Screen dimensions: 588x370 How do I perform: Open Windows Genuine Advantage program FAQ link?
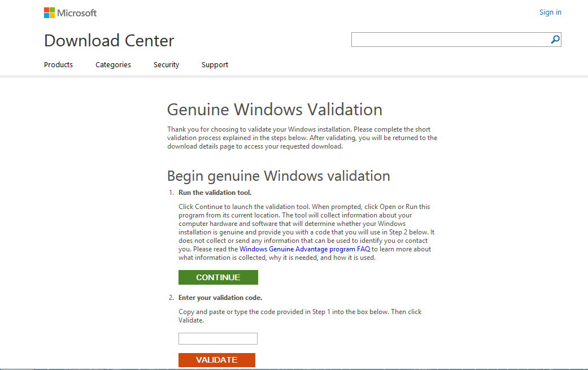point(304,249)
